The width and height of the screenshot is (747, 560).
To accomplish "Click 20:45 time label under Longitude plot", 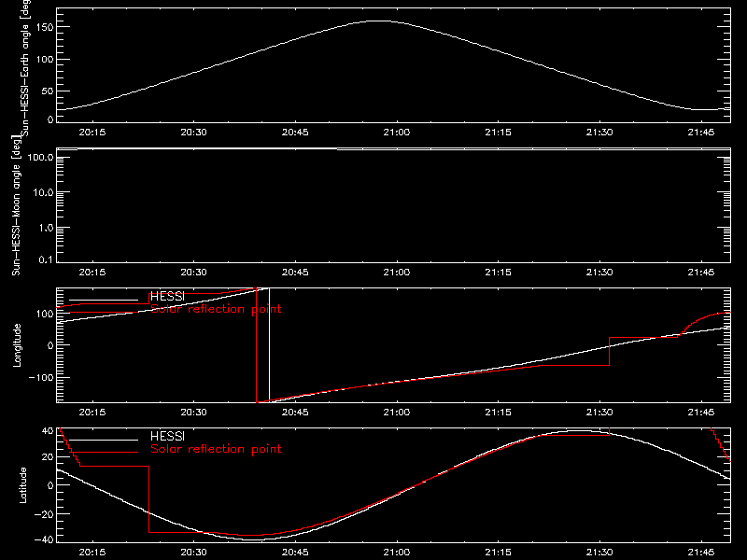I will point(295,413).
